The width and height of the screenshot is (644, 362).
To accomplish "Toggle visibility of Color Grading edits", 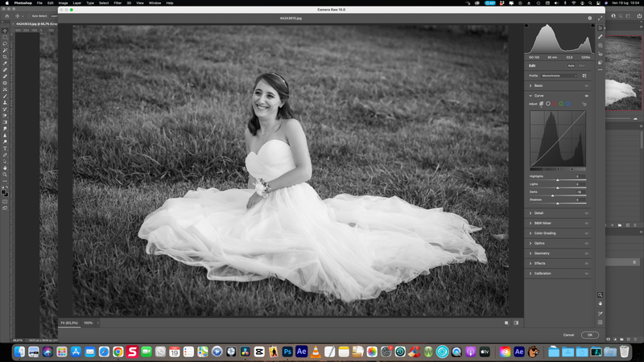I will pos(587,232).
